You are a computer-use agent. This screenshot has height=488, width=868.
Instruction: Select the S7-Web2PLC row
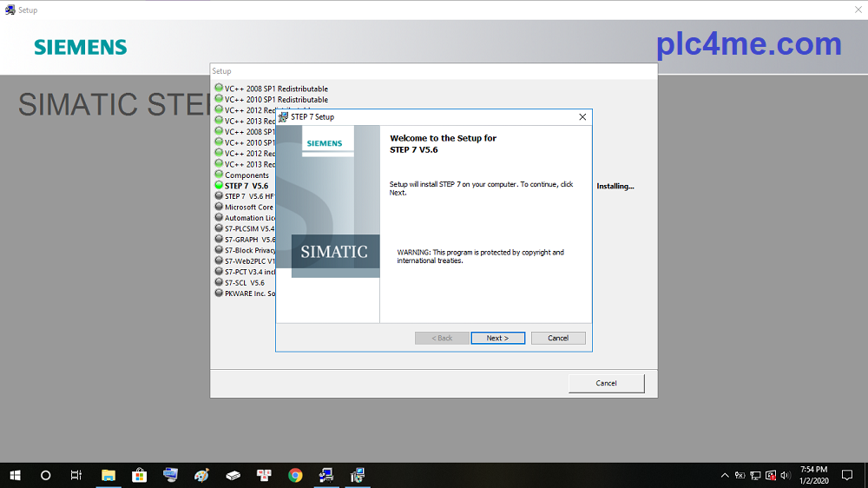click(244, 260)
